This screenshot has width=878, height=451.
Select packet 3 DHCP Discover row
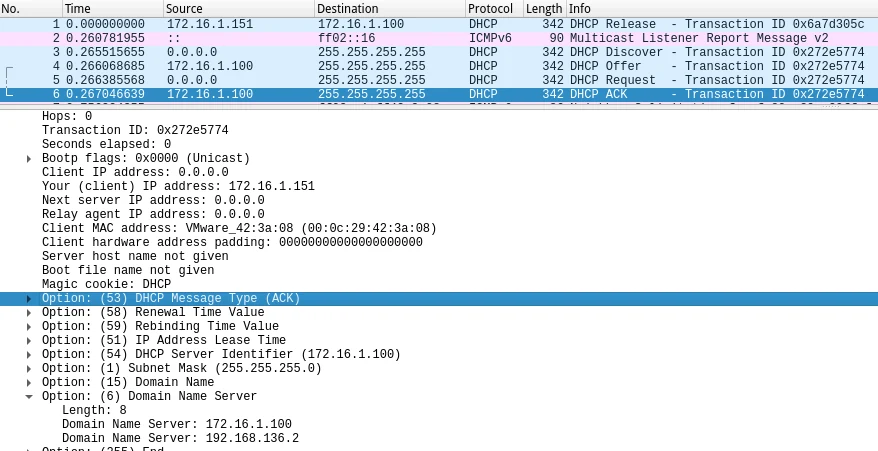pos(439,52)
